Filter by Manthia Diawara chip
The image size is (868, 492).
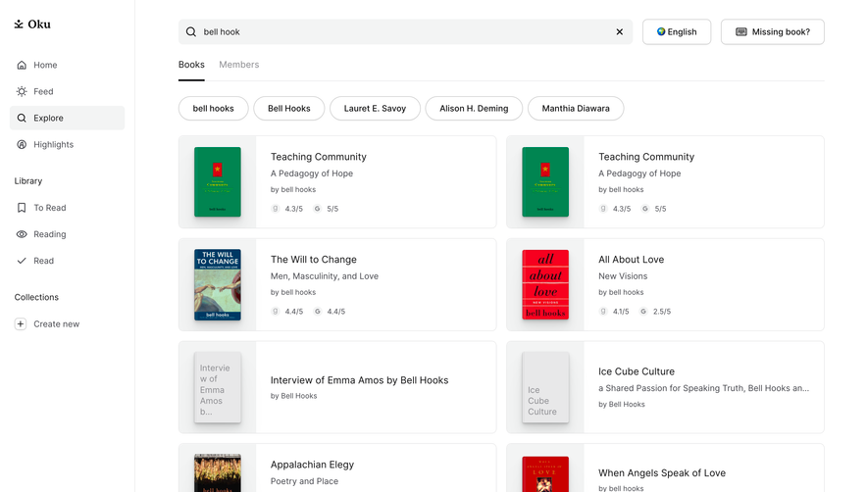click(576, 109)
